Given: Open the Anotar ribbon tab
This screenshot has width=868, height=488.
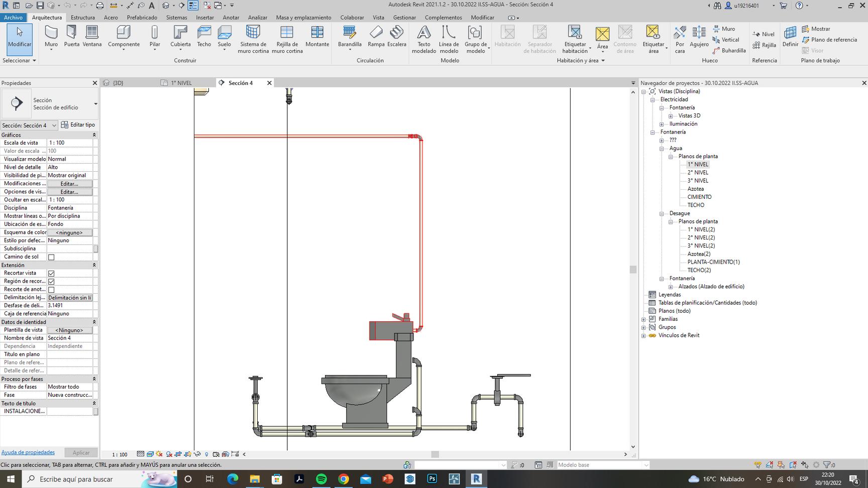Looking at the screenshot, I should (x=231, y=18).
